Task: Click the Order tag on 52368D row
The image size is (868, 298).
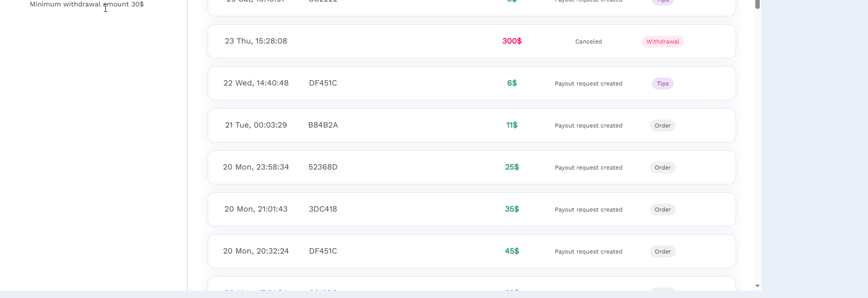Action: coord(662,168)
